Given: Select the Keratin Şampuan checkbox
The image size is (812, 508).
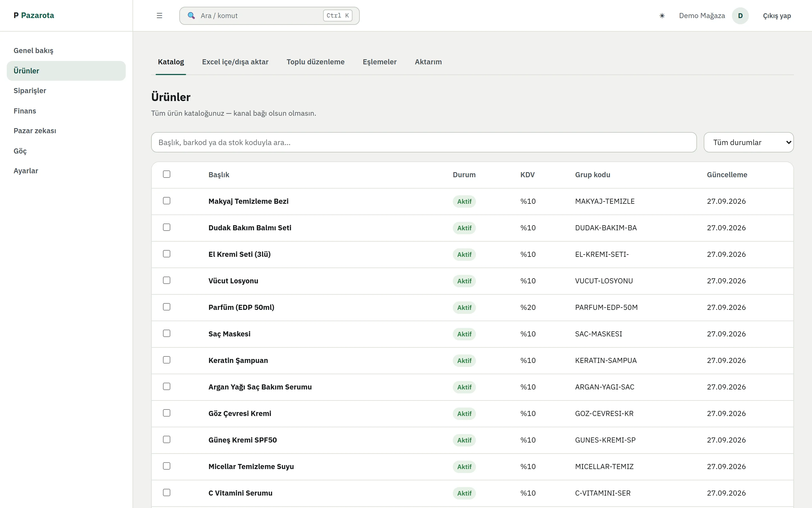Looking at the screenshot, I should click(166, 360).
